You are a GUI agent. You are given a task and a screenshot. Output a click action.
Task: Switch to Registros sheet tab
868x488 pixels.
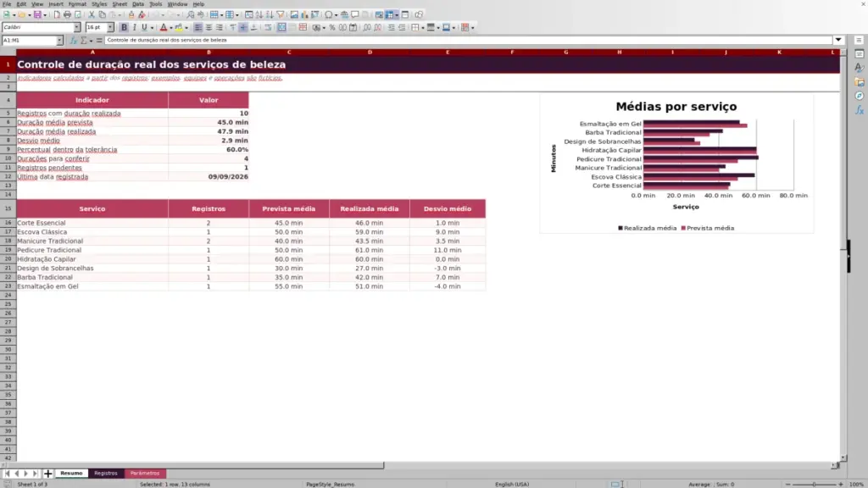(106, 473)
